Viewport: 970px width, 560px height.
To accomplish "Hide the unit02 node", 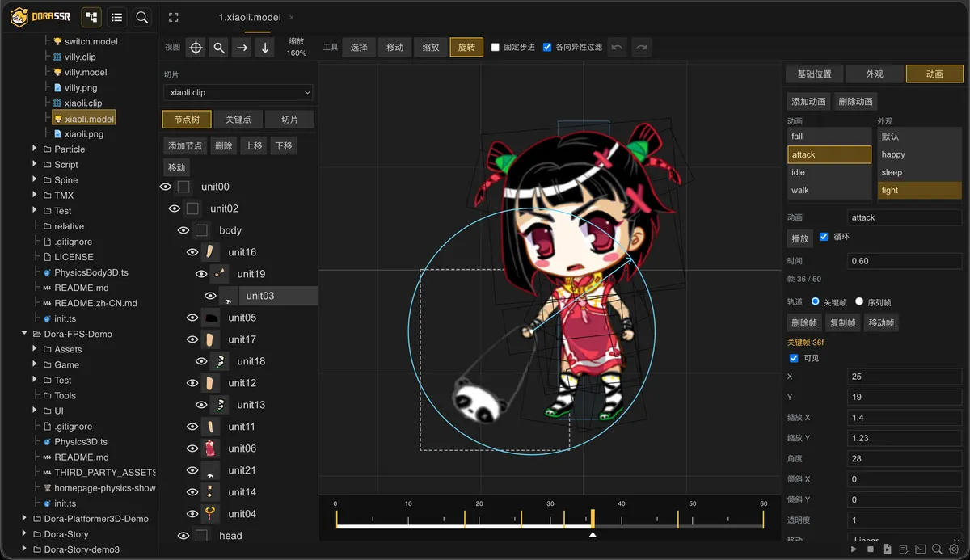I will pyautogui.click(x=174, y=208).
